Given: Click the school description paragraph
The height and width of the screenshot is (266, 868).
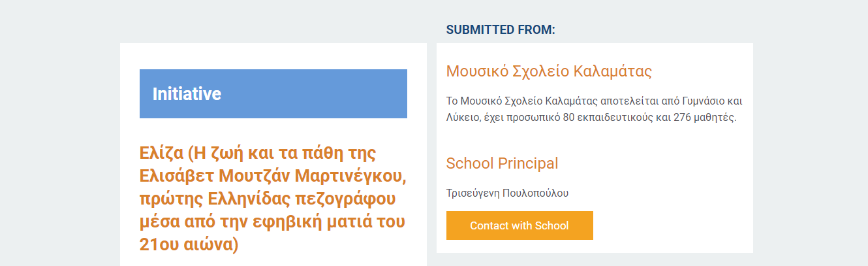Looking at the screenshot, I should tap(595, 110).
